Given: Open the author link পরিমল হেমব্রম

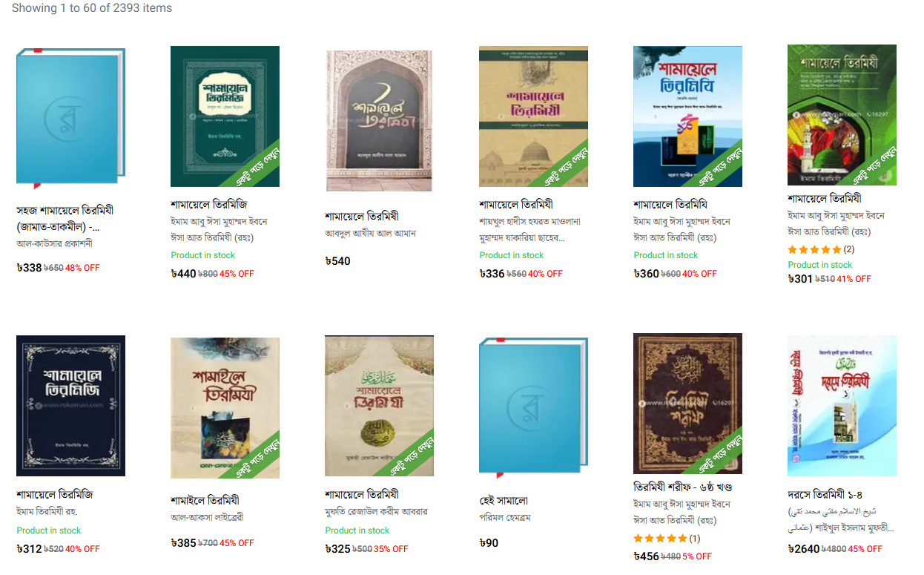Looking at the screenshot, I should [505, 517].
